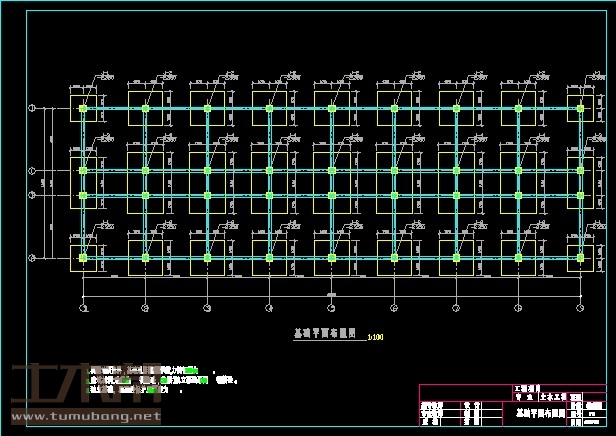
Task: Click the top horizontal cyan foundation beam
Action: (x=300, y=108)
